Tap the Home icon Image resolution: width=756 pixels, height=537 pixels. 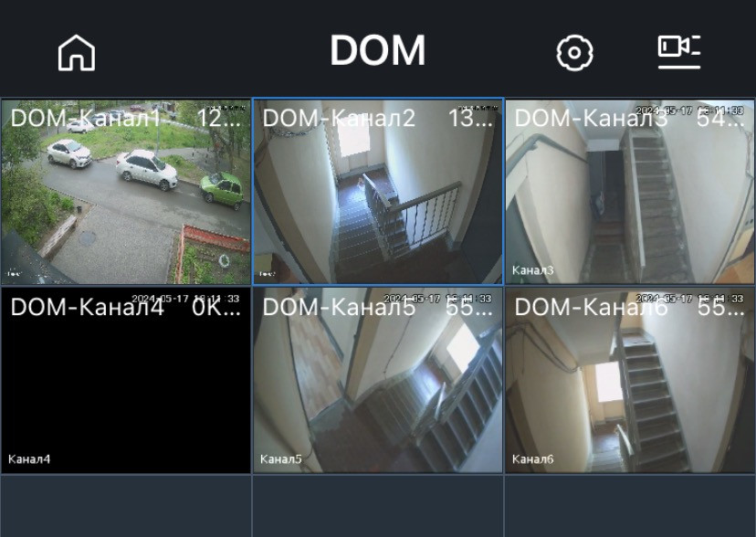(x=77, y=53)
